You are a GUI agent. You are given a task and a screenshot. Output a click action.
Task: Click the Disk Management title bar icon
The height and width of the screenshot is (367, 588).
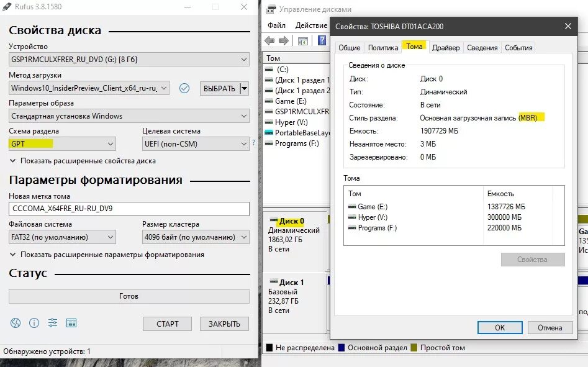click(271, 9)
